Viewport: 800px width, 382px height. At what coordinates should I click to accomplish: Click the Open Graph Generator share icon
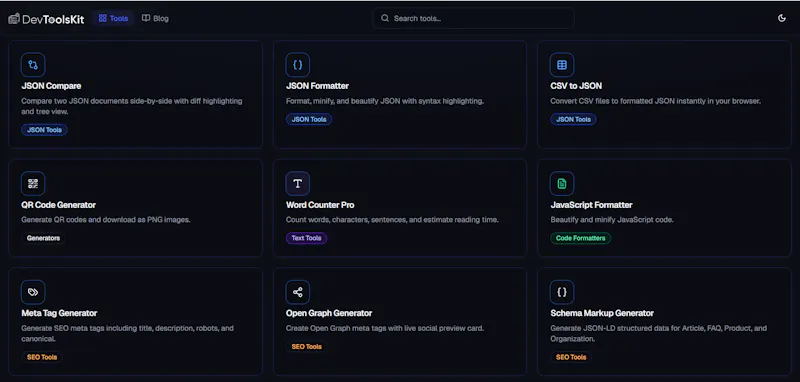[x=297, y=292]
